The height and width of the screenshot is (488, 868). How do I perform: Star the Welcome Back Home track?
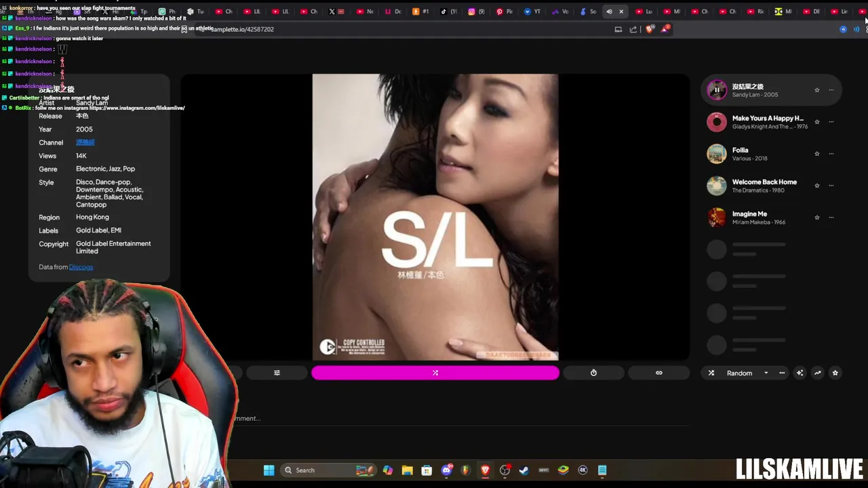tap(817, 186)
